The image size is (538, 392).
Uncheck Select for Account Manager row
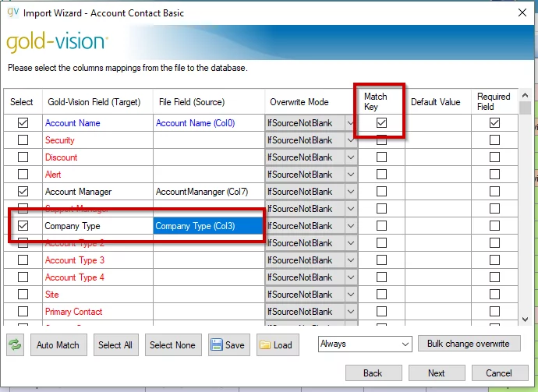click(x=23, y=192)
